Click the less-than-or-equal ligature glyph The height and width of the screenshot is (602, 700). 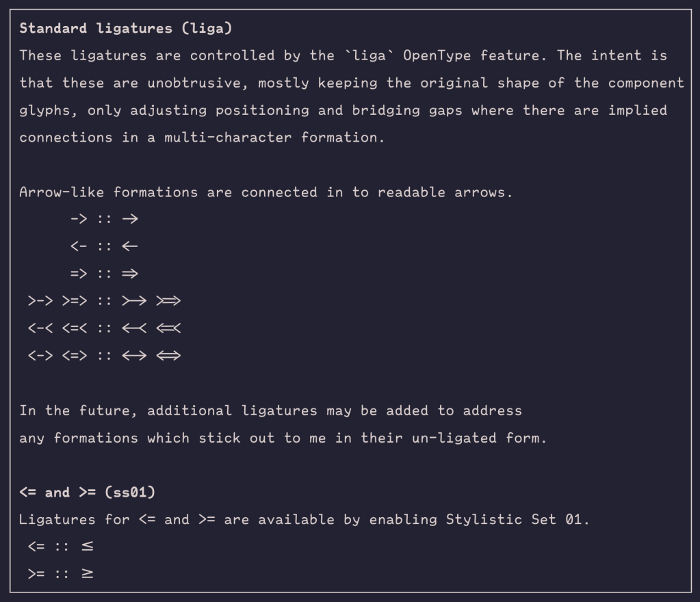[x=88, y=547]
